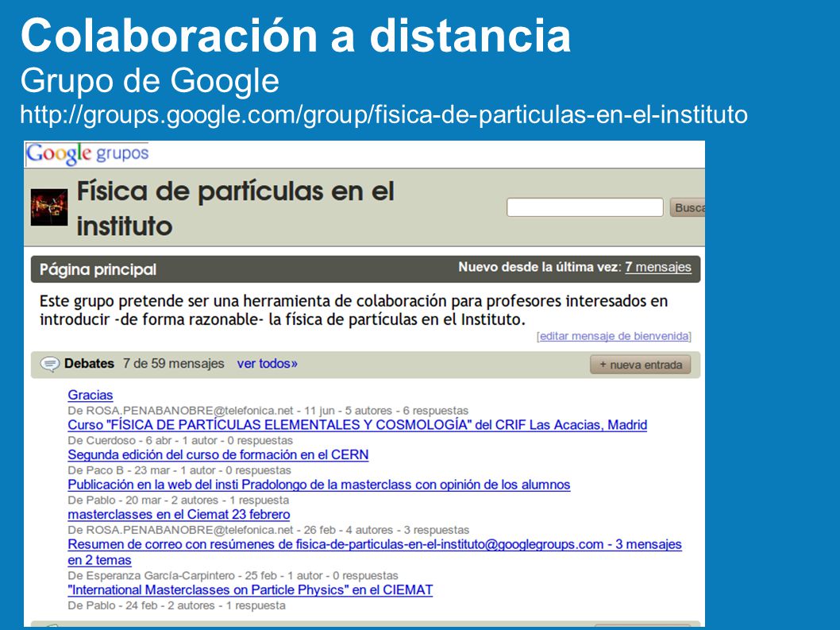The image size is (840, 630).
Task: Click 'De Paco B - 23 mar' metadata line
Action: tap(179, 471)
